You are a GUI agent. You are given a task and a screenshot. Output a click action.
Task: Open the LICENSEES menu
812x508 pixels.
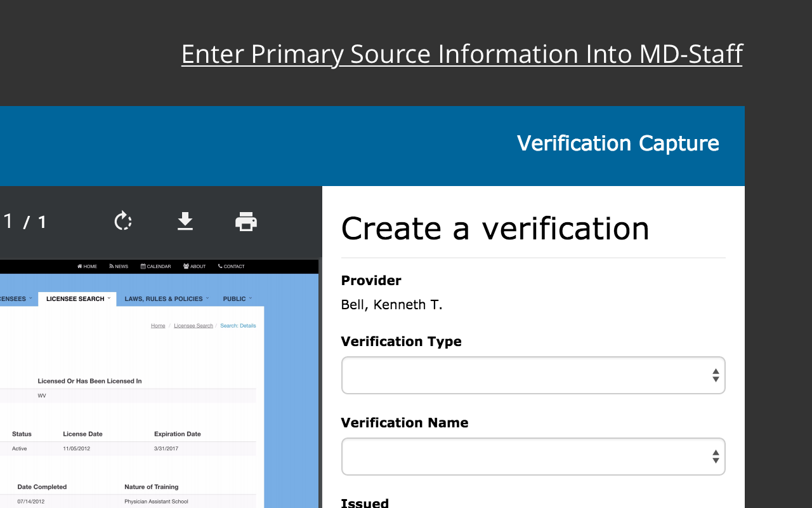click(x=13, y=298)
